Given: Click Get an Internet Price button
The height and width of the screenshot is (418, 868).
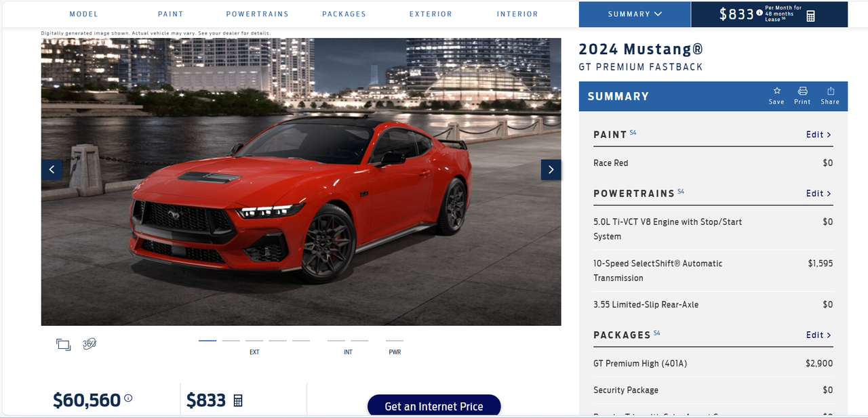Looking at the screenshot, I should point(434,406).
